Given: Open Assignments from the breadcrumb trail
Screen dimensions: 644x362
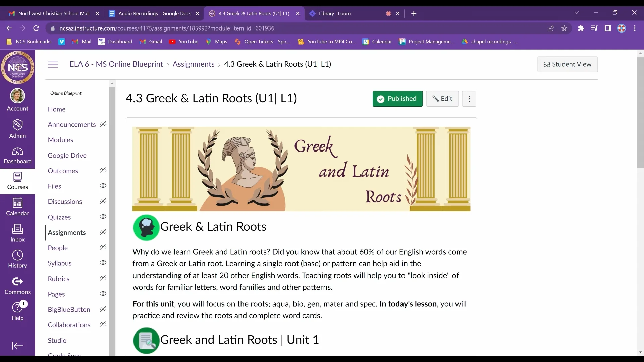Looking at the screenshot, I should [193, 64].
